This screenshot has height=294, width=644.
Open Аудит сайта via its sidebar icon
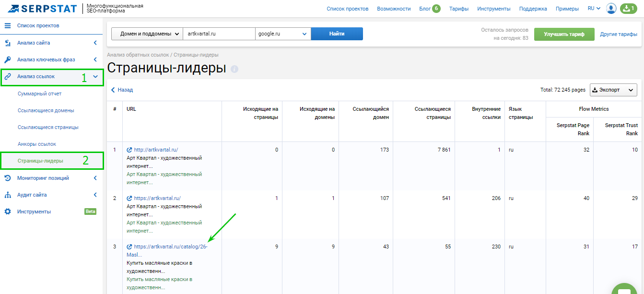(x=7, y=194)
